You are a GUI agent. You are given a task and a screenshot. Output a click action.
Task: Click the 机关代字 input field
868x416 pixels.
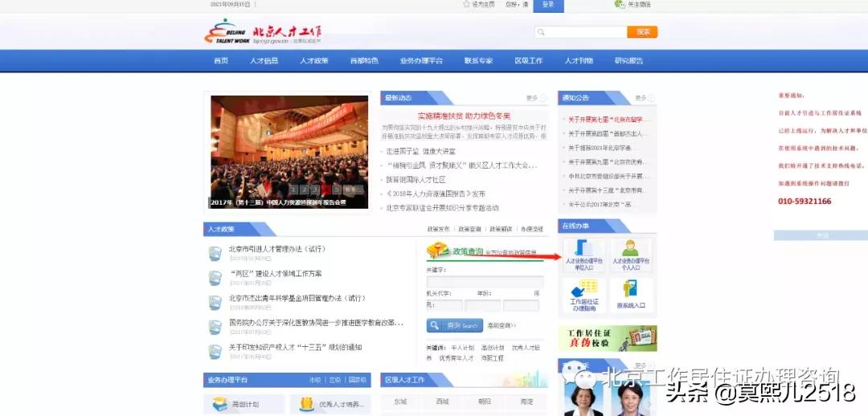point(444,305)
